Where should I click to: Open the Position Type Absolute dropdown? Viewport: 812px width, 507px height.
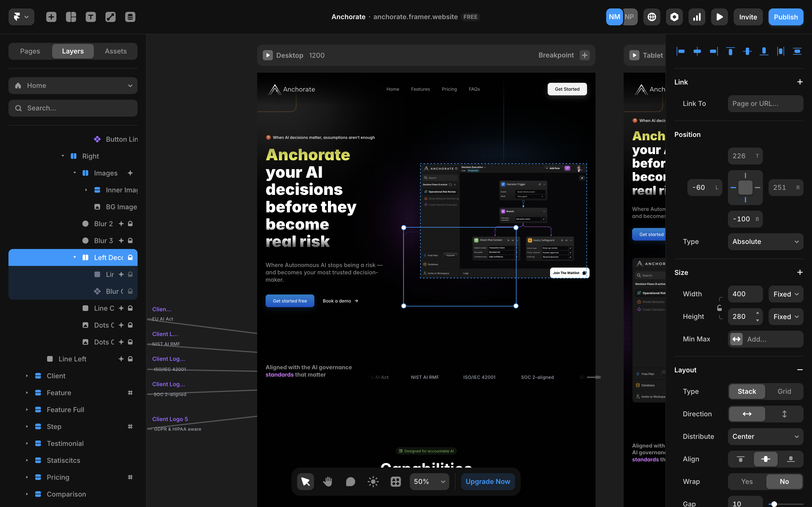(x=765, y=241)
